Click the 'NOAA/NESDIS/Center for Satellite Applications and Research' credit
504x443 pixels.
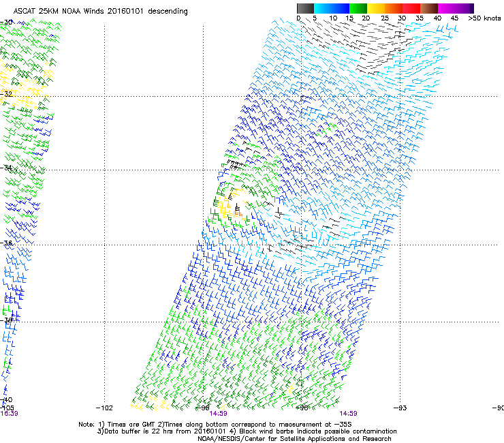click(294, 439)
